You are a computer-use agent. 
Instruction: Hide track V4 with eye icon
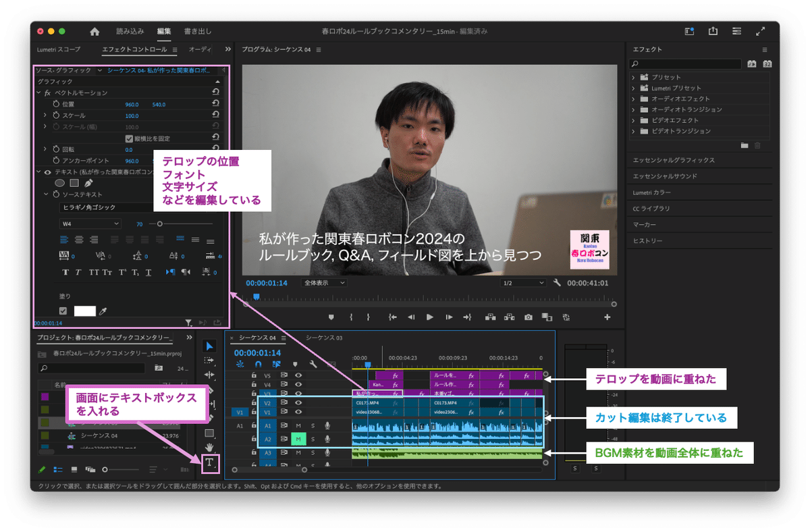pyautogui.click(x=298, y=385)
